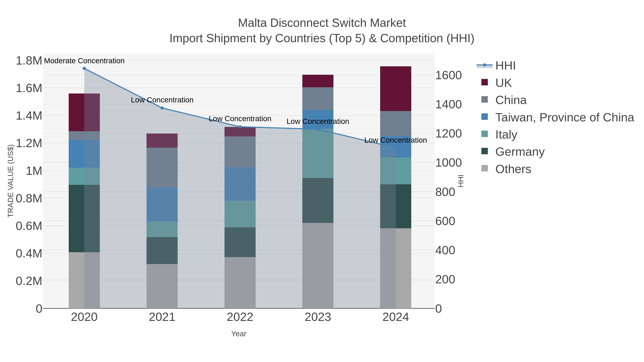Click the 2023 Others bar segment
644x362 pixels.
[x=318, y=266]
